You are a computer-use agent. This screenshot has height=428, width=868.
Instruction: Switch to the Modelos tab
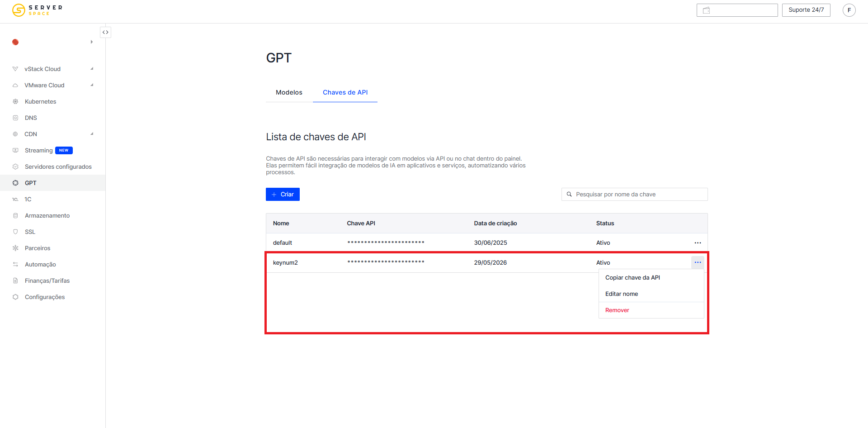(x=289, y=92)
